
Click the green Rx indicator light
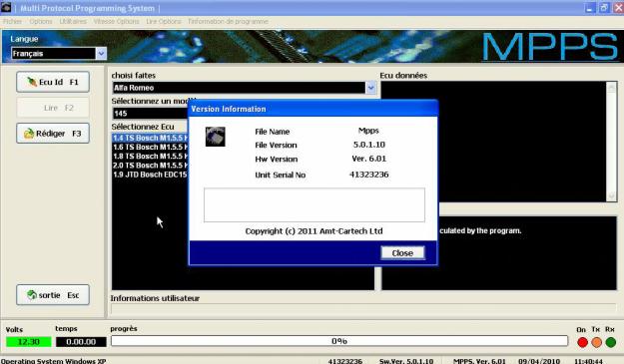click(610, 342)
